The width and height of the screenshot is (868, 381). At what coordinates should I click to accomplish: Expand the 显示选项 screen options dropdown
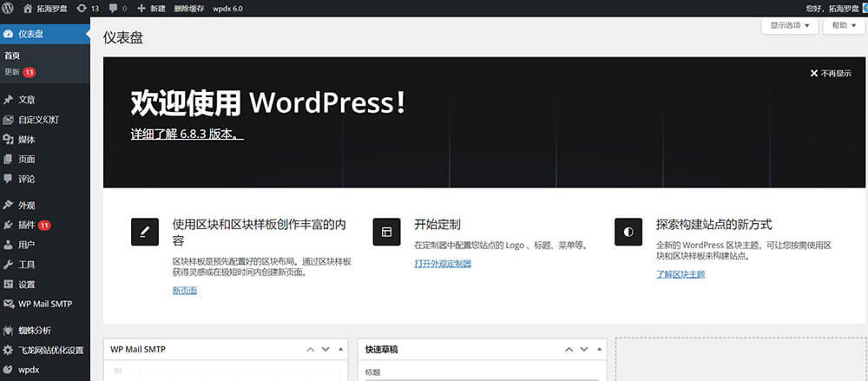(x=789, y=26)
